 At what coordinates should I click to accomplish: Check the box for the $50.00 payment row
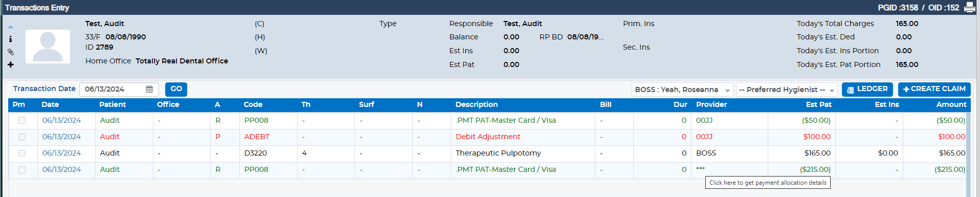[x=22, y=120]
